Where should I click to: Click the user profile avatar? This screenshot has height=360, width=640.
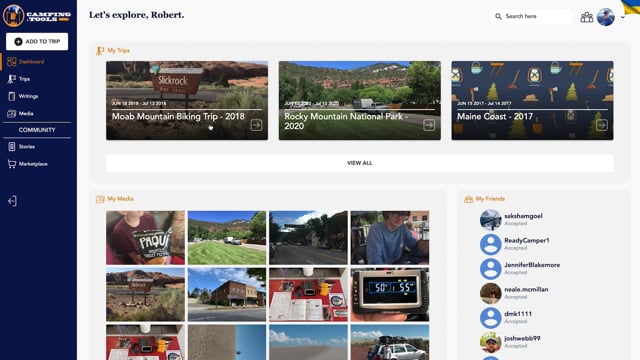(x=606, y=17)
